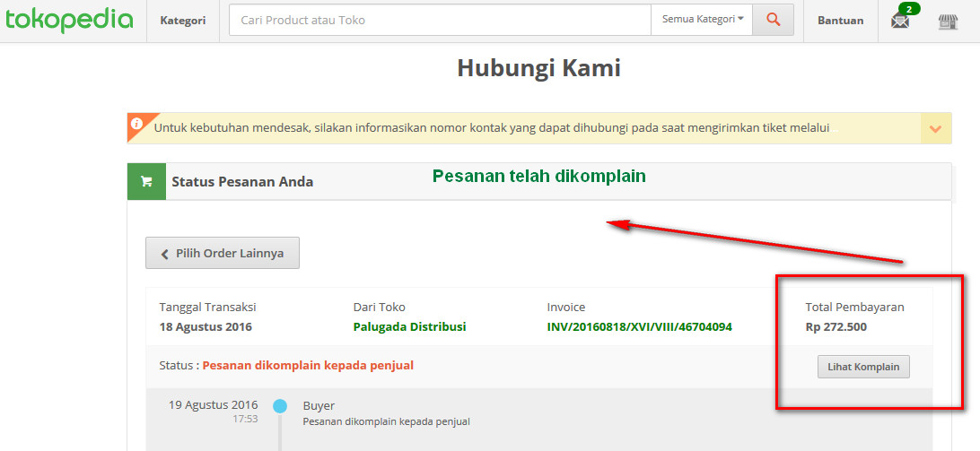Click the magnifier search button
The width and height of the screenshot is (980, 451).
pos(773,20)
